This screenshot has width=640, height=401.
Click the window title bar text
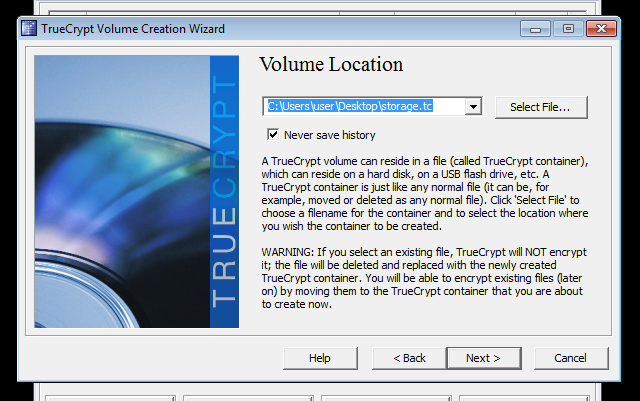133,28
